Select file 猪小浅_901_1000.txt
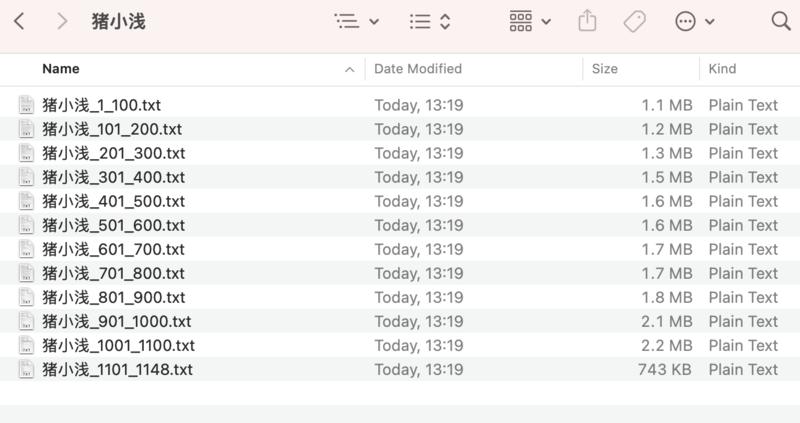 [x=116, y=321]
